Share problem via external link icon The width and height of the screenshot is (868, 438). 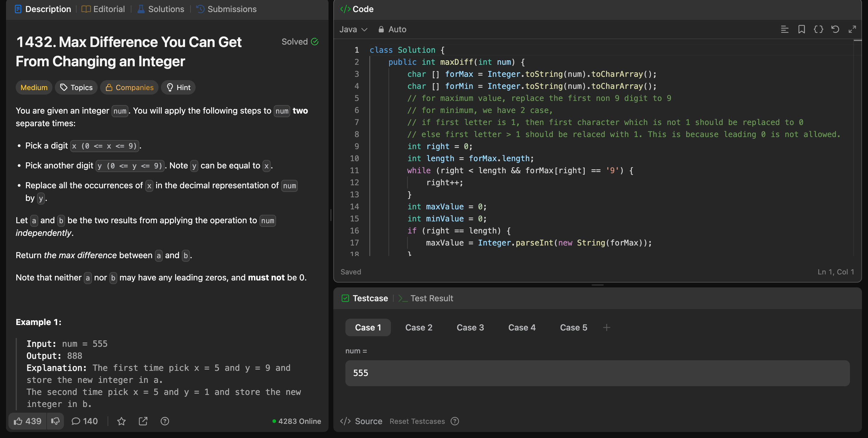point(143,421)
